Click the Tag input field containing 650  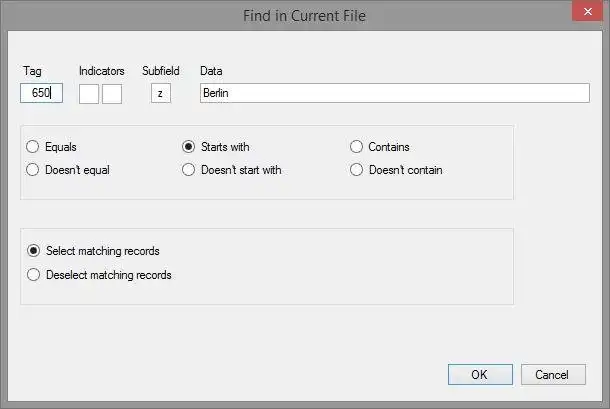pyautogui.click(x=41, y=93)
